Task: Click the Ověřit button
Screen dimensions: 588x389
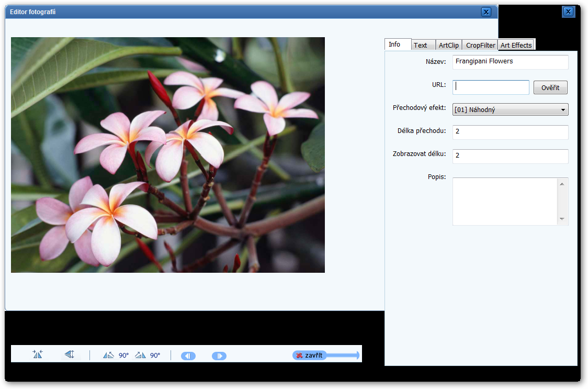Action: point(550,87)
